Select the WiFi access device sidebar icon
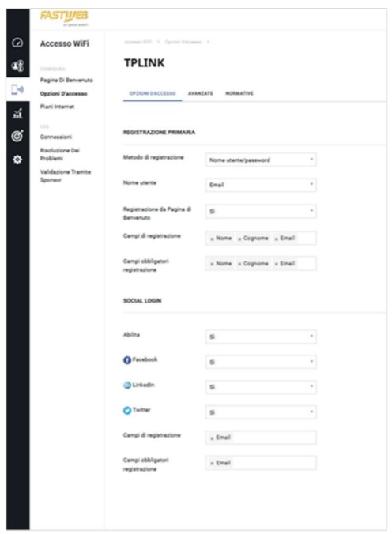392x534 pixels. point(17,89)
